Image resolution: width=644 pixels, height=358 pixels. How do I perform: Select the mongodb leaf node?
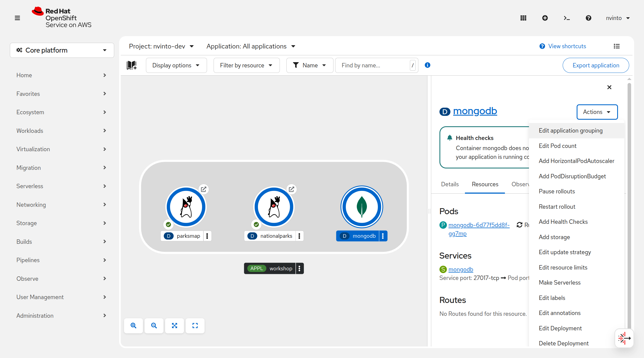(x=362, y=207)
